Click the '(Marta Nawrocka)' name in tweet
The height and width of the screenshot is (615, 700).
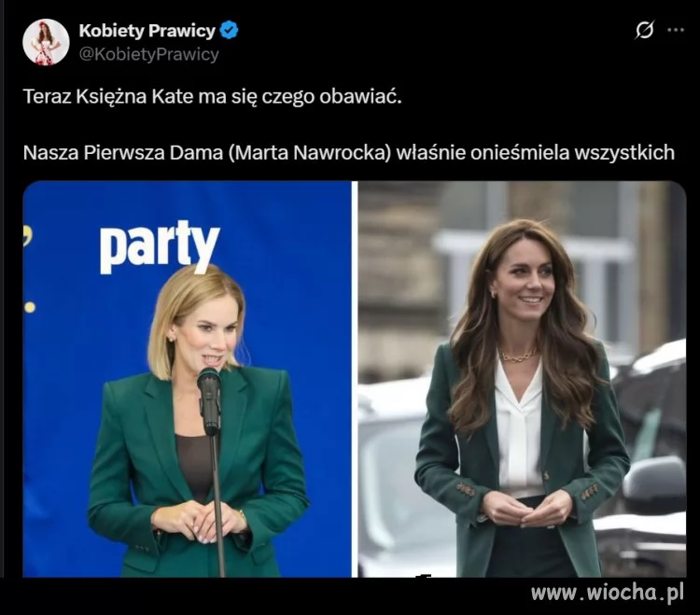pyautogui.click(x=310, y=153)
